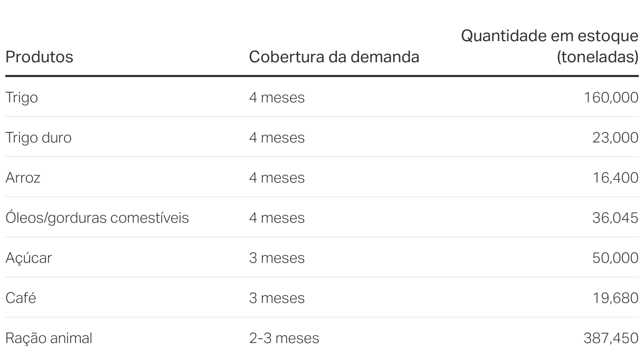Click the Quantidade em estoque header
644x362 pixels.
point(550,46)
